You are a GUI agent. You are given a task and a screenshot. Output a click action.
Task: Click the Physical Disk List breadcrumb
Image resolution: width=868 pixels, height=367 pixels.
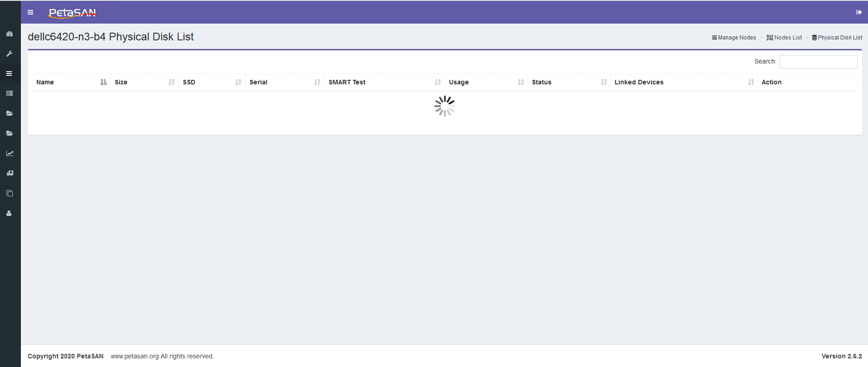837,38
